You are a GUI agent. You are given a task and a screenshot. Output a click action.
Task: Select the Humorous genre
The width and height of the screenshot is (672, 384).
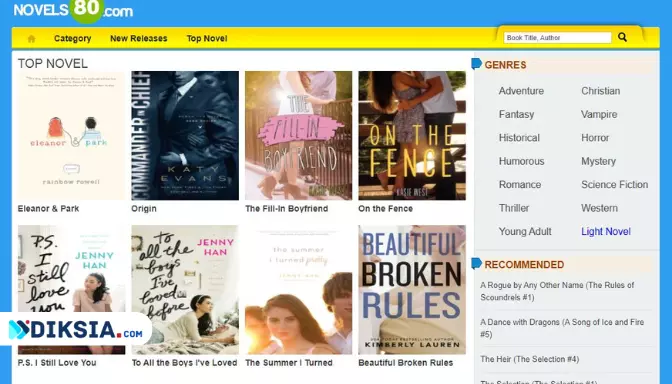[522, 161]
